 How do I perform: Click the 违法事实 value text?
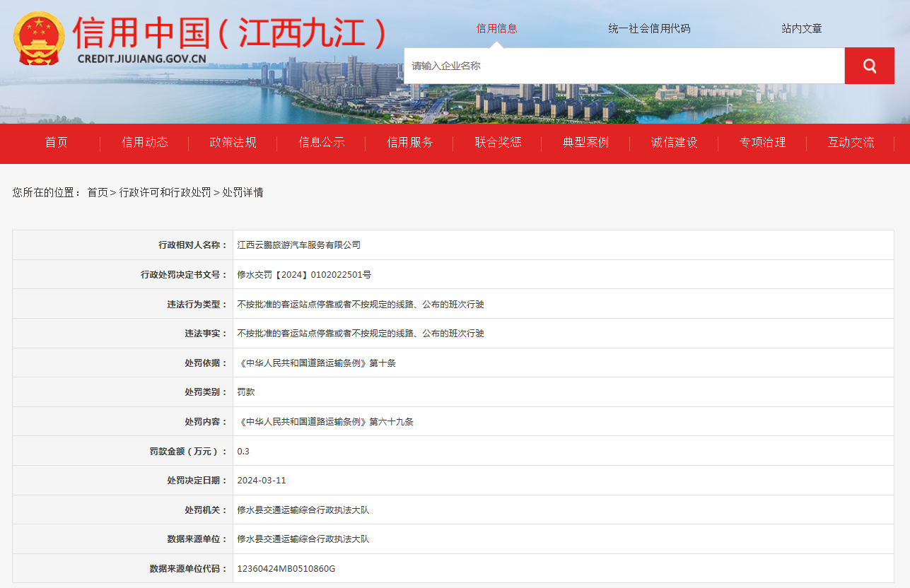[x=361, y=334]
